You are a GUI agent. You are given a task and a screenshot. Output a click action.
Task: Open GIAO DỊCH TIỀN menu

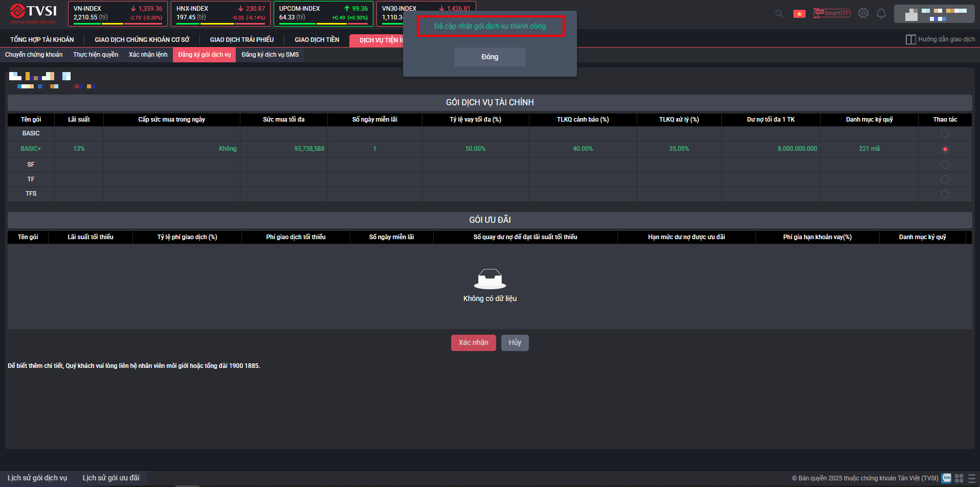(317, 40)
